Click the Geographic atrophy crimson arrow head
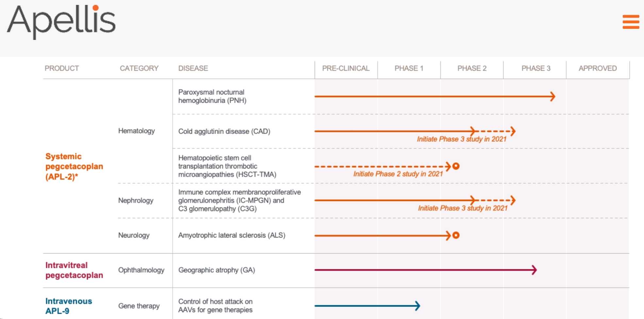 [535, 270]
